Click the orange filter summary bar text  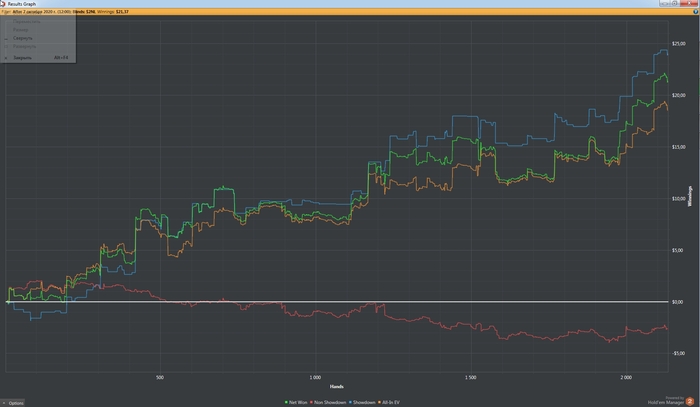pos(66,12)
